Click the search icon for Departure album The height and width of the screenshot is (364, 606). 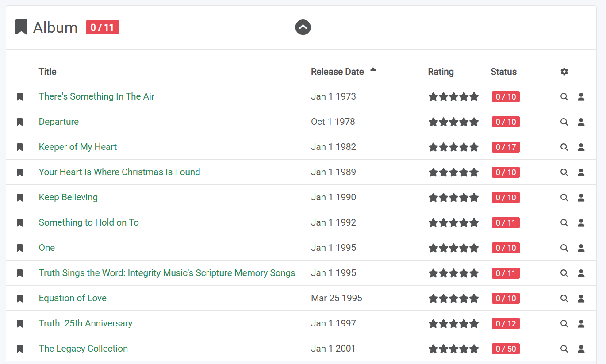(564, 122)
